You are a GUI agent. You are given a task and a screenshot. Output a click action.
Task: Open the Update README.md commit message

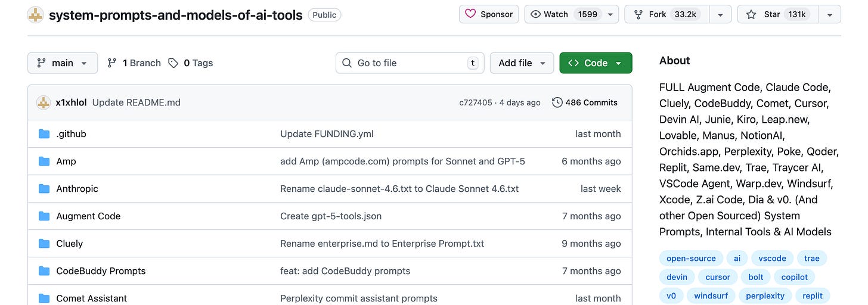(137, 102)
